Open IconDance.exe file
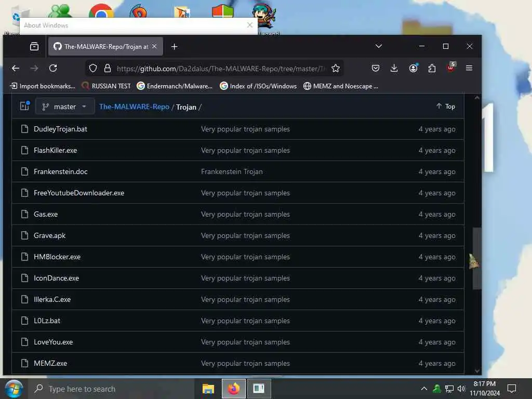 point(56,278)
